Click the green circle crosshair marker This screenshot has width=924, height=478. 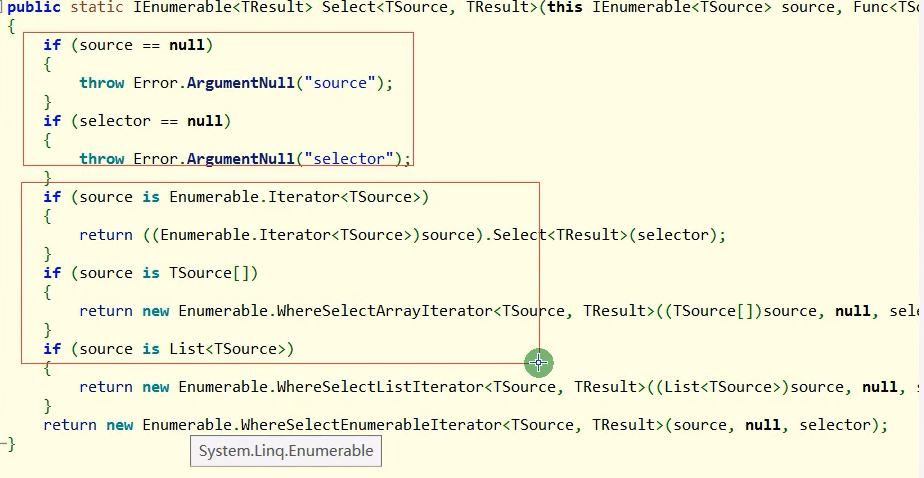pyautogui.click(x=539, y=363)
